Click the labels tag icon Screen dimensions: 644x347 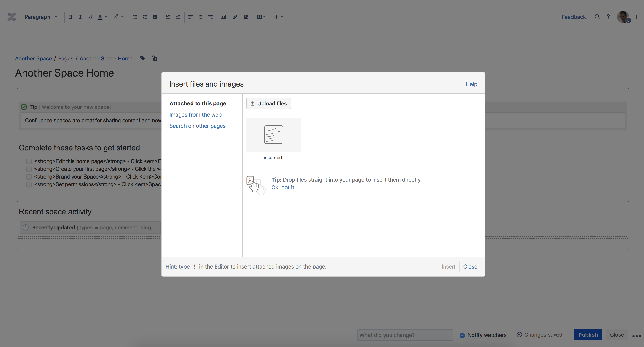click(142, 58)
